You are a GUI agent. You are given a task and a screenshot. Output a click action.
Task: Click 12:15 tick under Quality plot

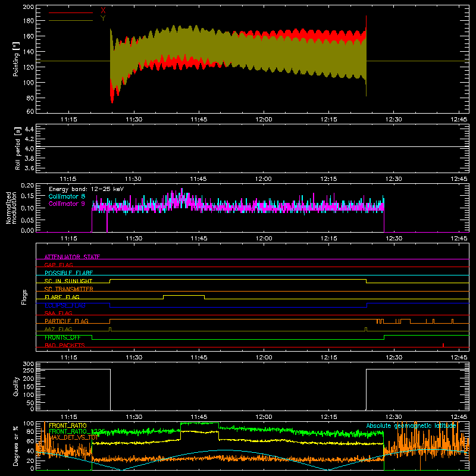[x=329, y=417]
